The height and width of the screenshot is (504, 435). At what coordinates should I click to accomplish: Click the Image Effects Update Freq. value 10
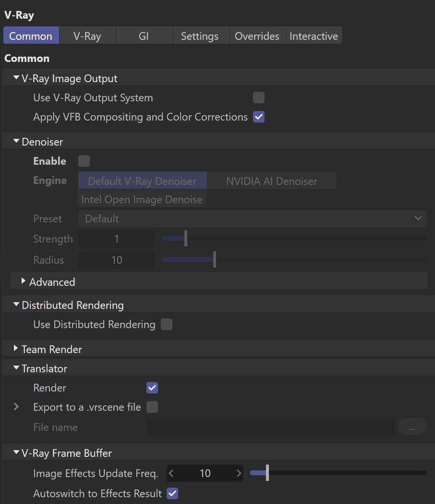205,473
